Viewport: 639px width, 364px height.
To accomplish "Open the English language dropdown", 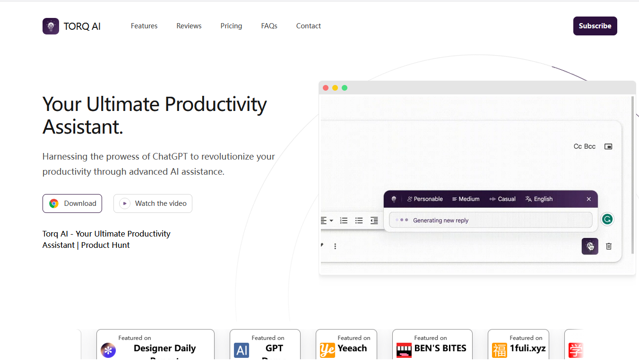I will [x=539, y=199].
